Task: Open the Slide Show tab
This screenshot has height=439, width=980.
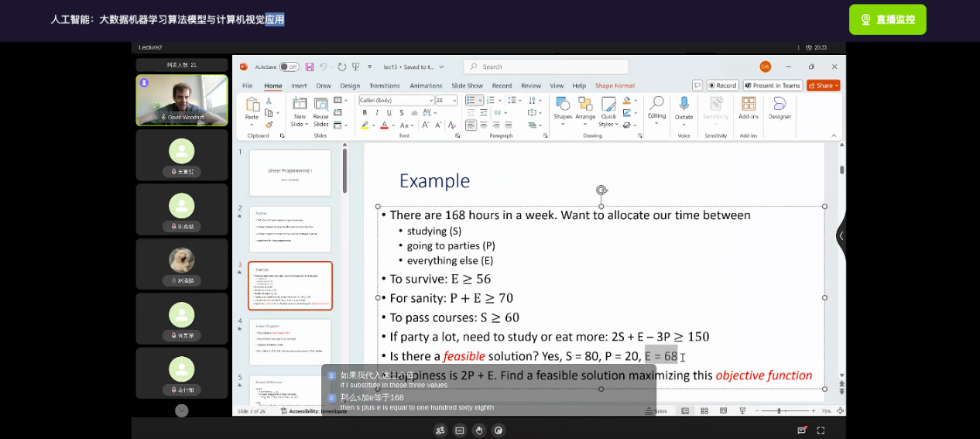Action: (467, 86)
